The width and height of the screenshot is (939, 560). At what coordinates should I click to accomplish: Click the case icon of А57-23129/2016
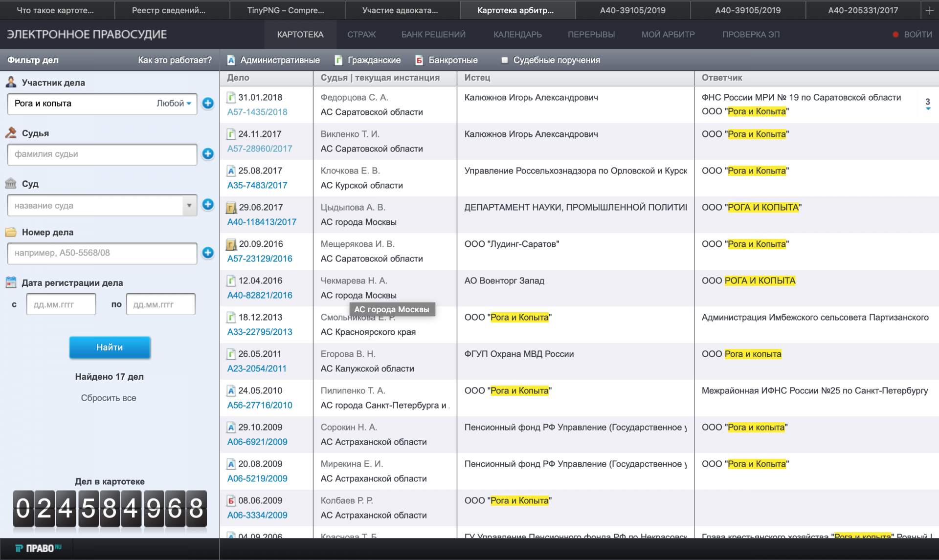coord(231,244)
